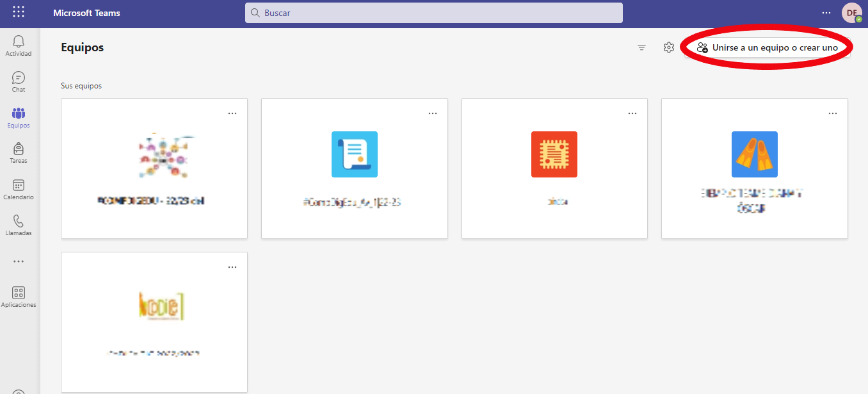Open more options on the flippers team card

point(833,113)
